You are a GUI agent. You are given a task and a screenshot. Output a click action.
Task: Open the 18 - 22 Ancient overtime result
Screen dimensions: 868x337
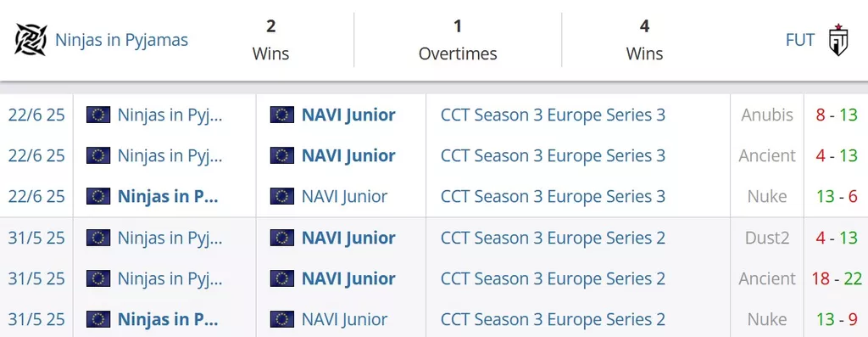click(x=837, y=278)
